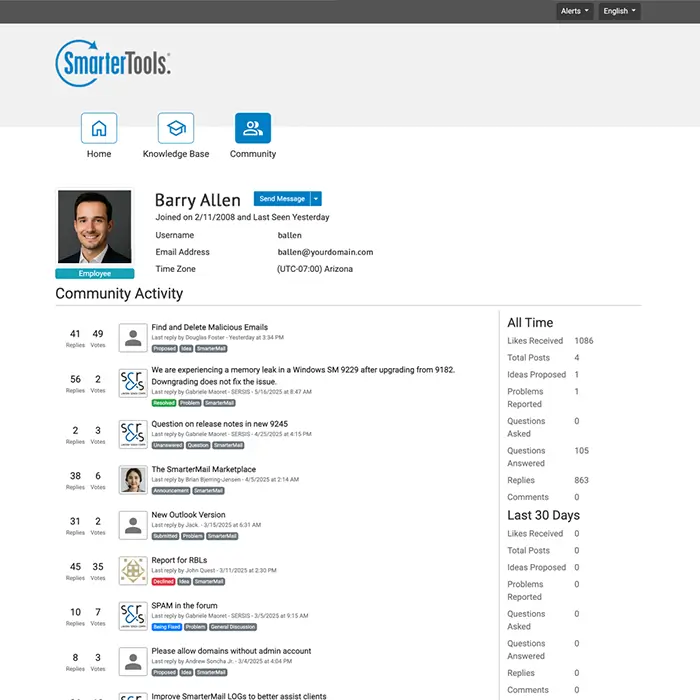Click the woman avatar beside SmarterMail Marketplace

[133, 480]
